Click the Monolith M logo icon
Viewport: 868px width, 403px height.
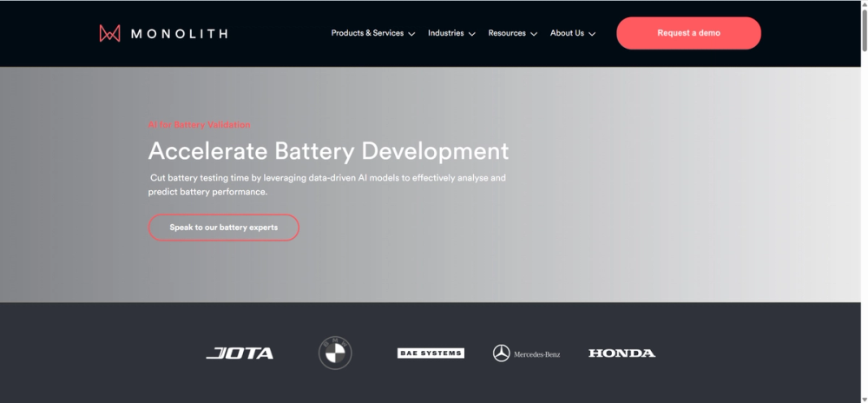point(109,33)
